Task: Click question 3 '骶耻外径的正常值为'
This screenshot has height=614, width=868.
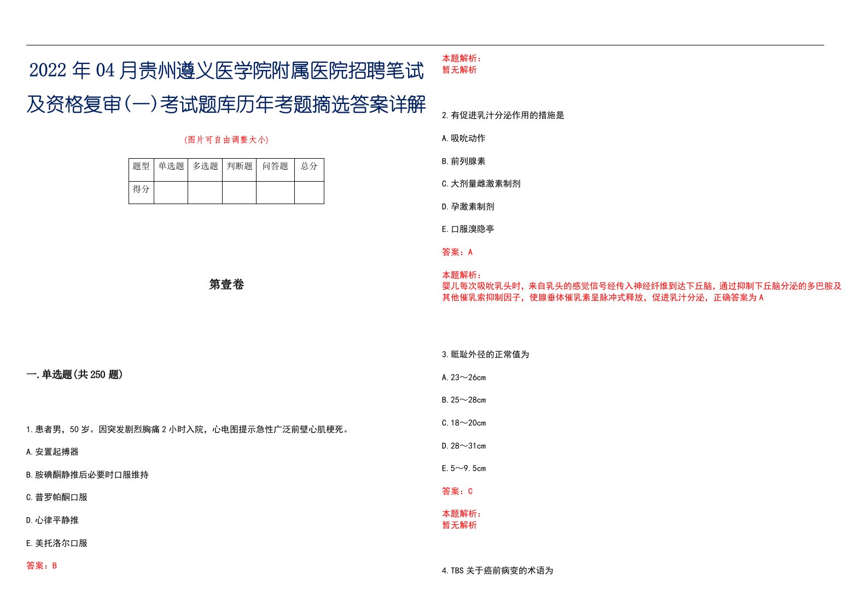Action: [486, 355]
